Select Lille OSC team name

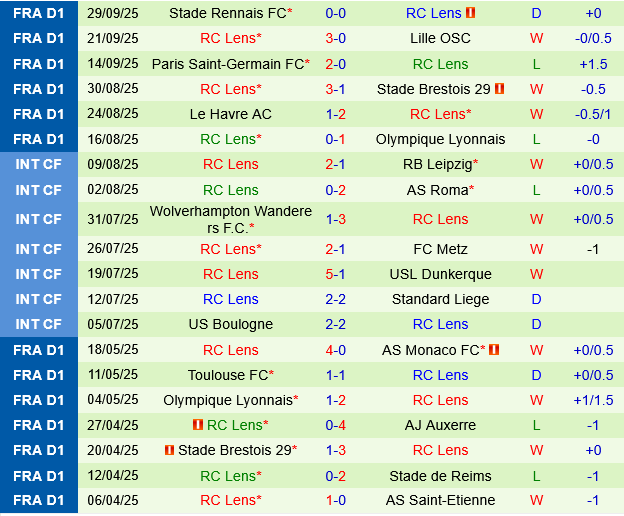pos(440,38)
